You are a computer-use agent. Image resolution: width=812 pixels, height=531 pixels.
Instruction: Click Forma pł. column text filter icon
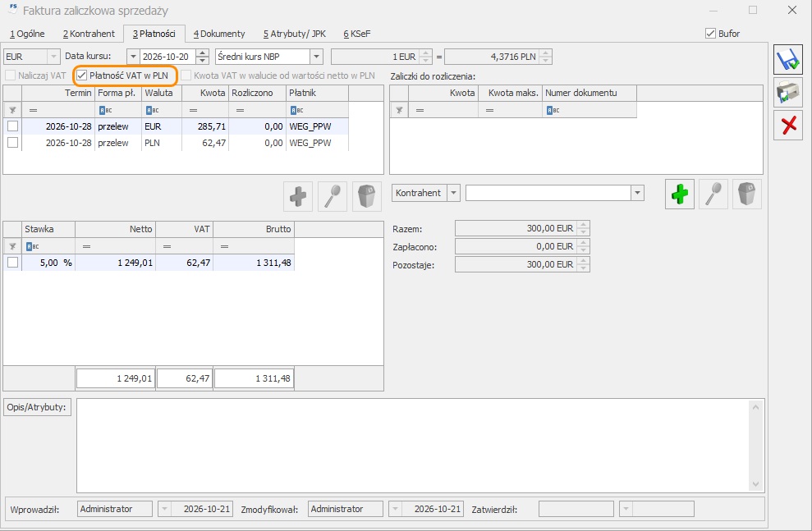pyautogui.click(x=105, y=110)
